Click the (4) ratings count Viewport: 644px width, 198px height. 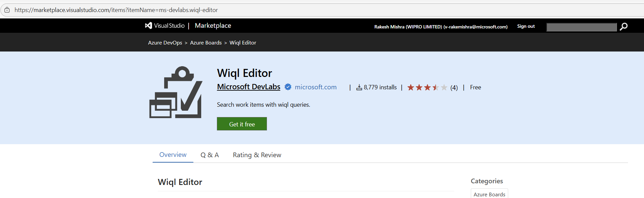point(454,88)
